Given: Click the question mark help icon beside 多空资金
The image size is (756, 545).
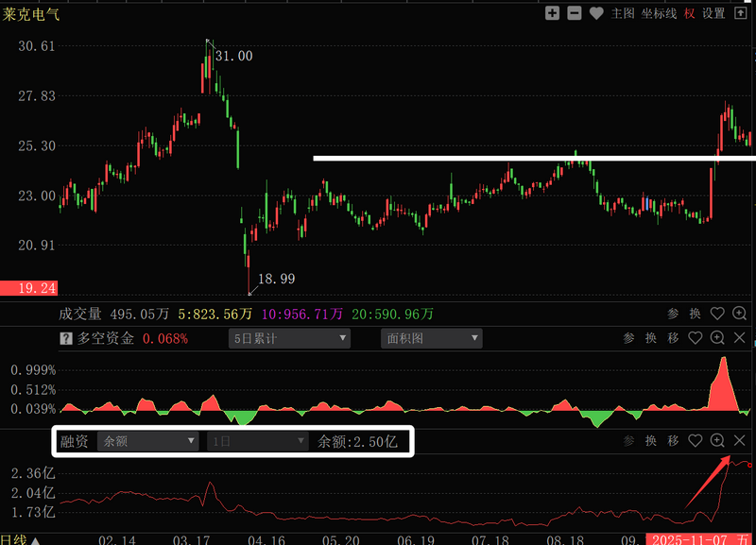Looking at the screenshot, I should [66, 338].
